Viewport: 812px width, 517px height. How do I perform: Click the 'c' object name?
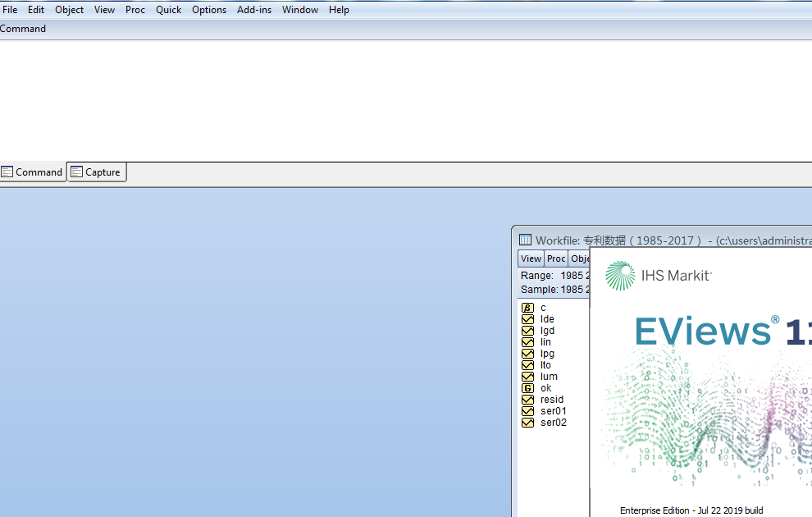pos(543,308)
